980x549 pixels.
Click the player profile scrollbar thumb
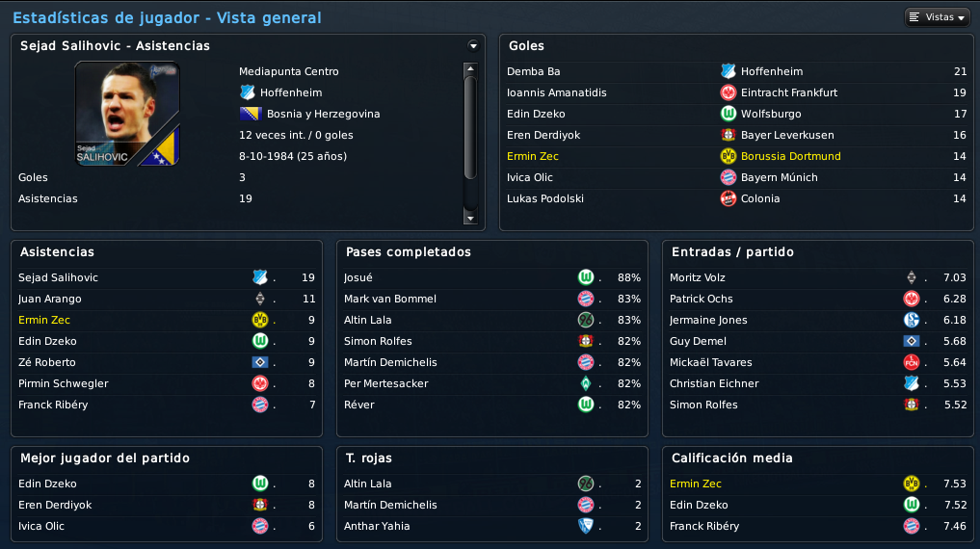(470, 128)
